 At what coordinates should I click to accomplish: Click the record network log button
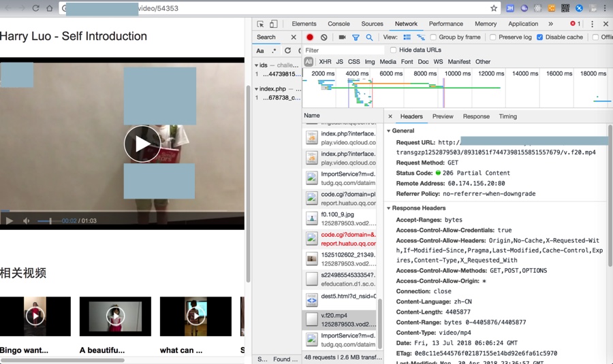[310, 37]
